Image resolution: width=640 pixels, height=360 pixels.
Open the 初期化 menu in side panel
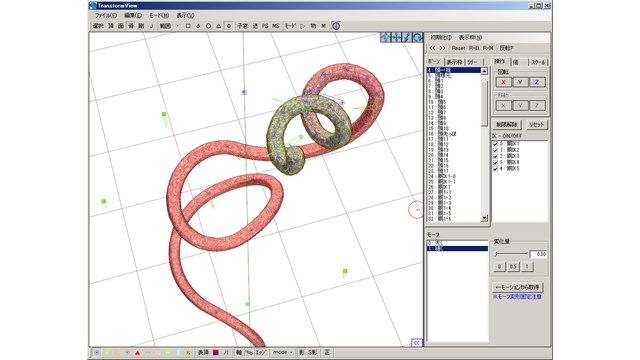(441, 37)
